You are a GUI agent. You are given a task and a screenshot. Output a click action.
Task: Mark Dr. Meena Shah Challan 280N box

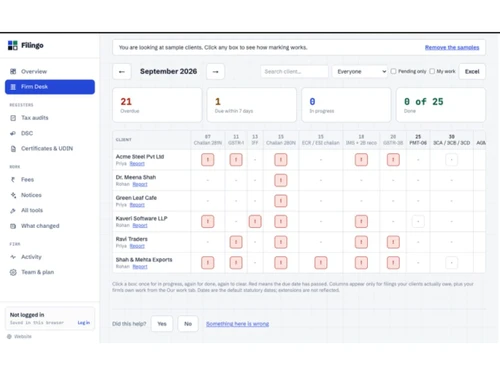pos(281,180)
